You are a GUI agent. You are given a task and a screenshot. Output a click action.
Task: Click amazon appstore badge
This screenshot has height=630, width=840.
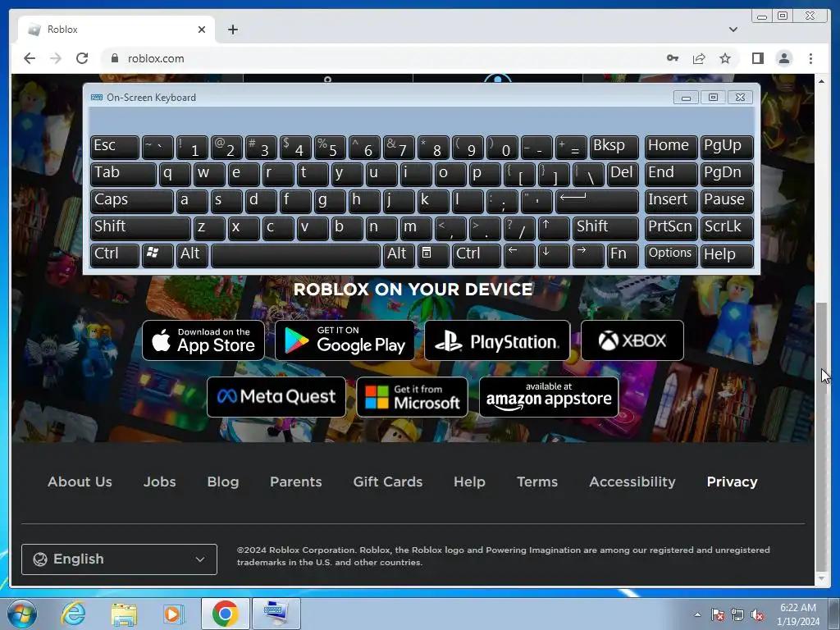pos(549,397)
